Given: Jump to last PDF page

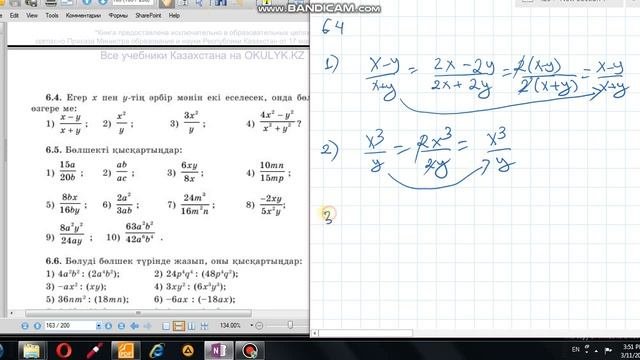Looking at the screenshot, I should tap(121, 326).
